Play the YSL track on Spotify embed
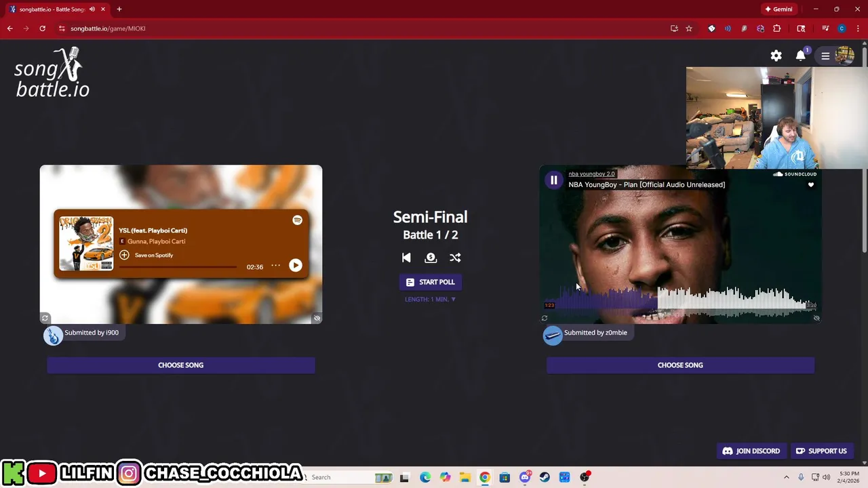The image size is (868, 488). click(x=296, y=266)
